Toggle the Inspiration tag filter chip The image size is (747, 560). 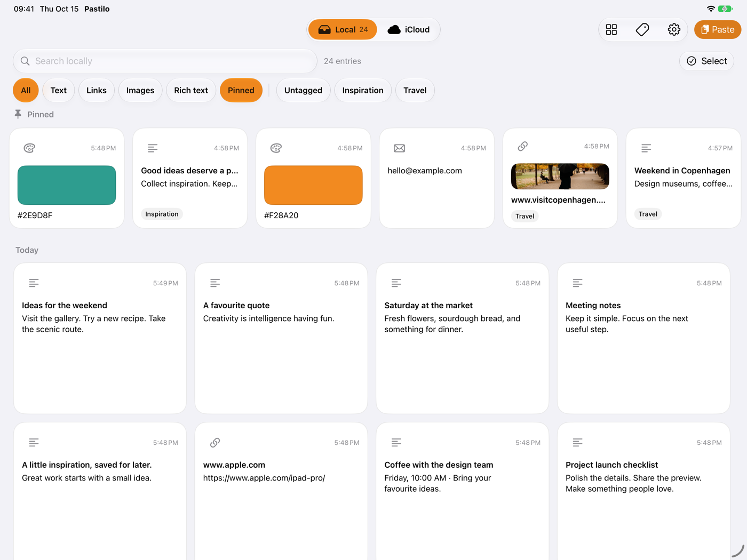click(x=363, y=91)
